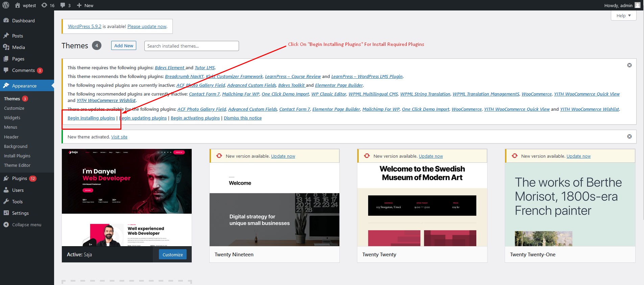Viewport: 644px width, 285px height.
Task: Open the Settings menu
Action: pos(27,213)
